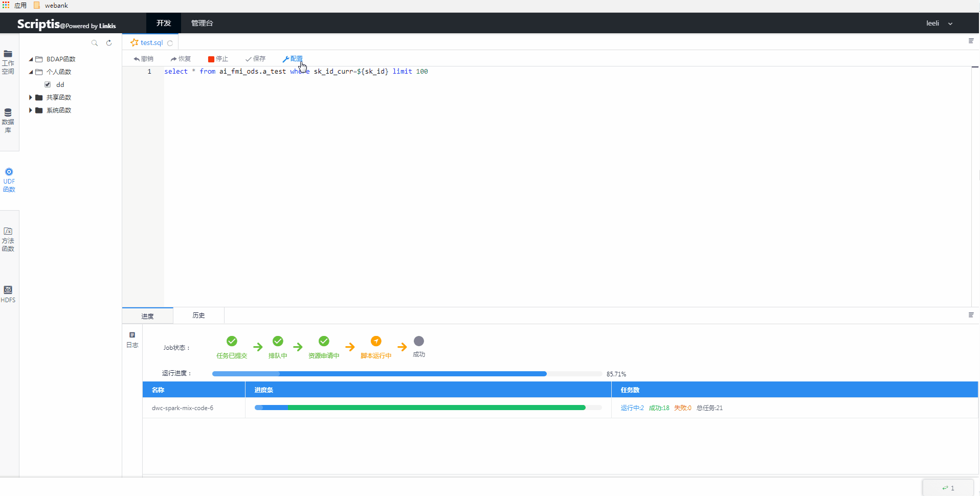Click into the SQL code editor line

pos(296,72)
